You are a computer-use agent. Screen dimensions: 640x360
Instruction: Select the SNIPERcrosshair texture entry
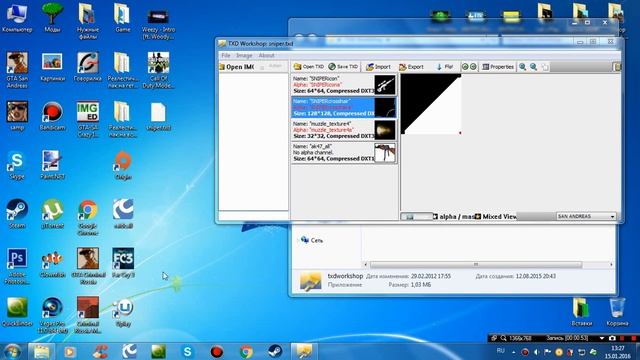344,107
